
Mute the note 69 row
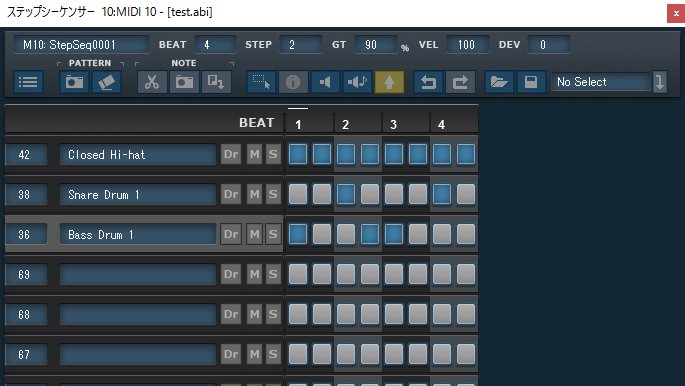254,274
